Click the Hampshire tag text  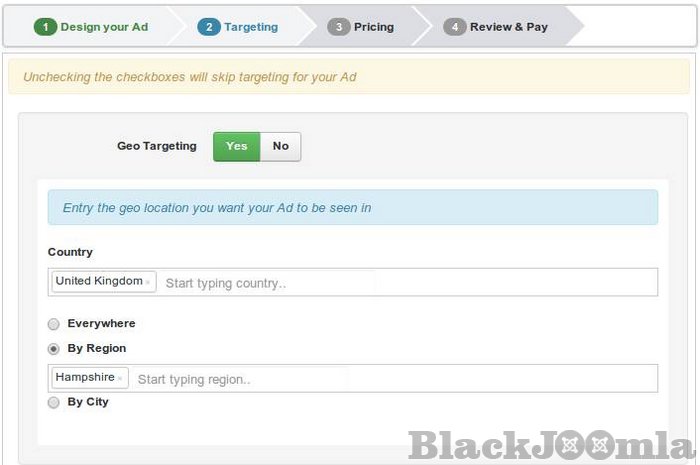(85, 378)
